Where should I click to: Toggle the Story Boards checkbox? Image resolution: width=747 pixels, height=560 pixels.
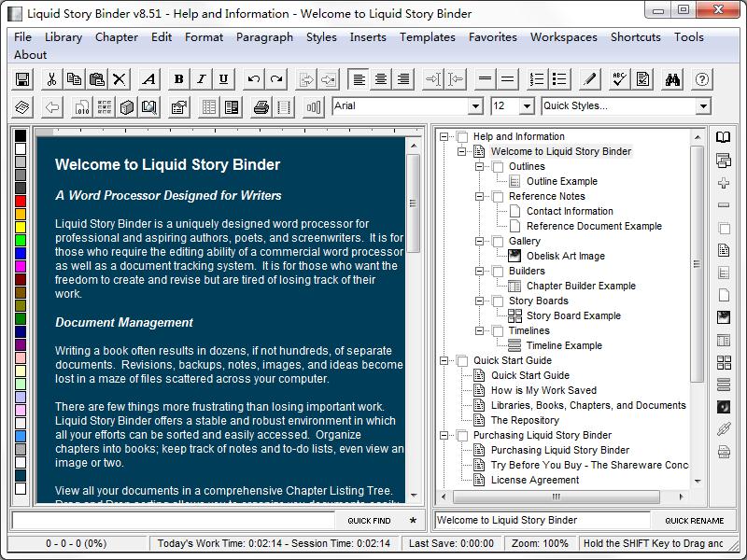point(498,301)
